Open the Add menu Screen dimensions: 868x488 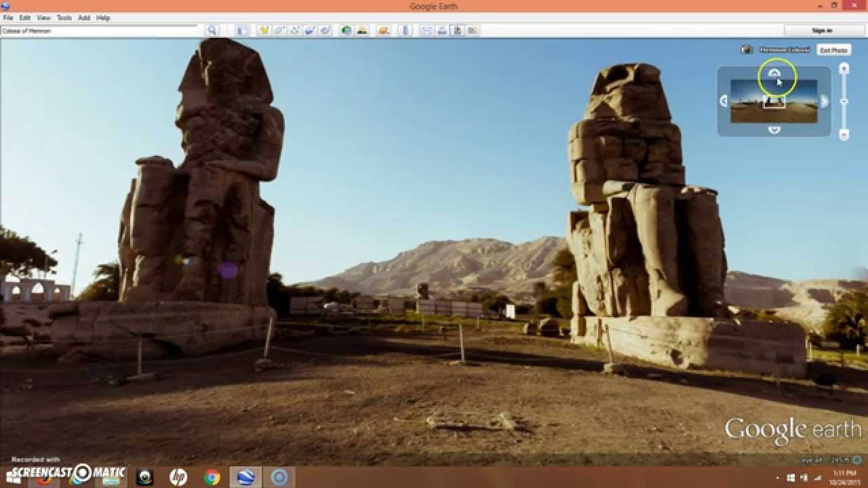tap(84, 18)
